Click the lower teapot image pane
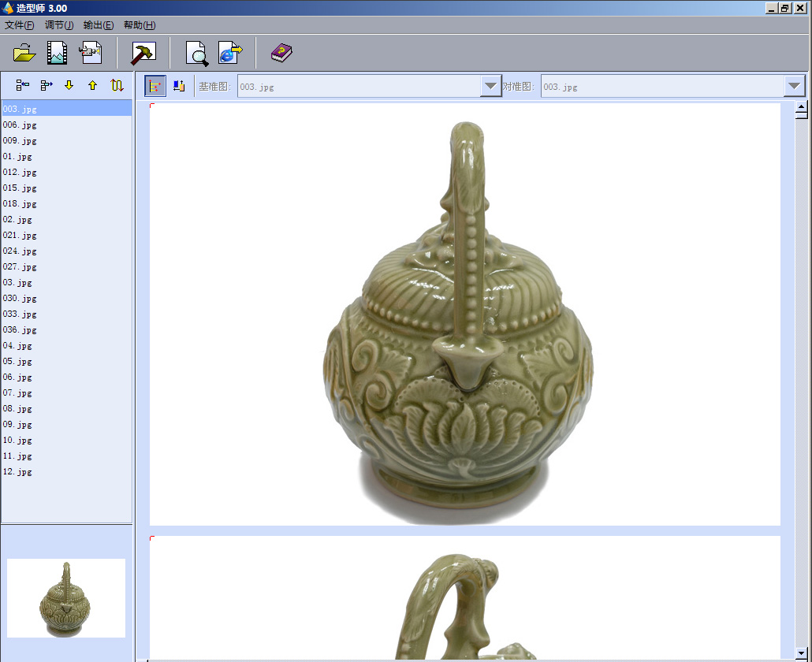Viewport: 812px width, 662px height. click(x=465, y=598)
